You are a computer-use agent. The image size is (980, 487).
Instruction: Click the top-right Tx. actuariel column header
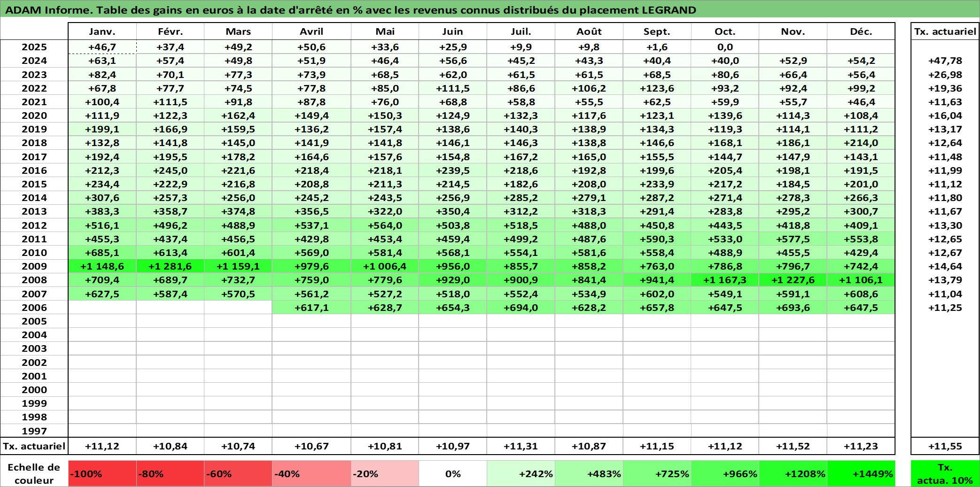pos(945,31)
